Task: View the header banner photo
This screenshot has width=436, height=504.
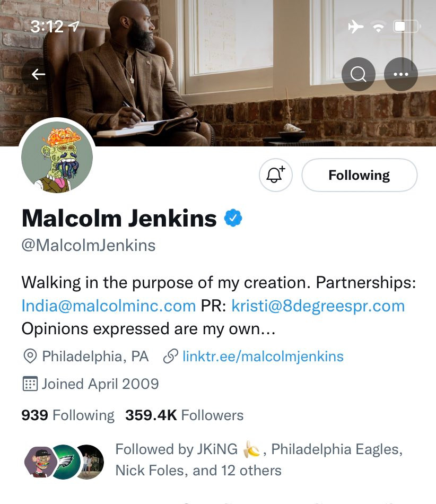Action: point(218,73)
